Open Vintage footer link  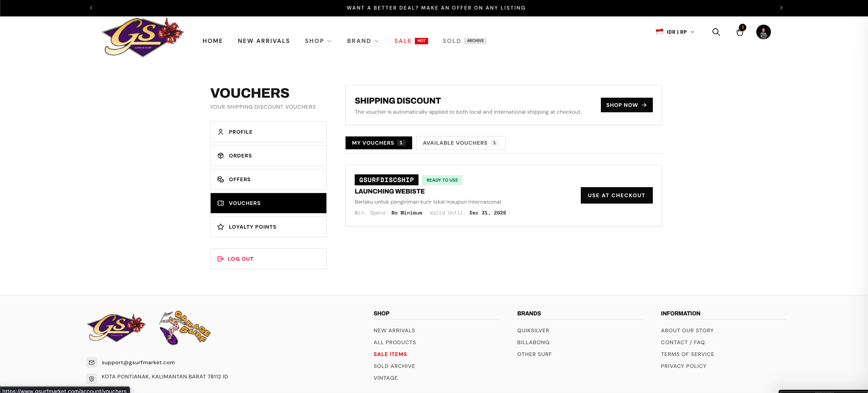click(x=386, y=378)
